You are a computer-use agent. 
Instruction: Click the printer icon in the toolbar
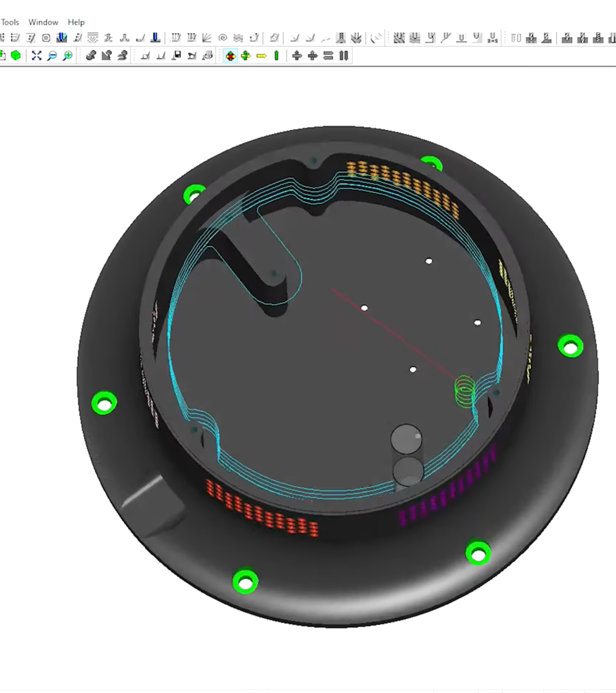coord(207,55)
